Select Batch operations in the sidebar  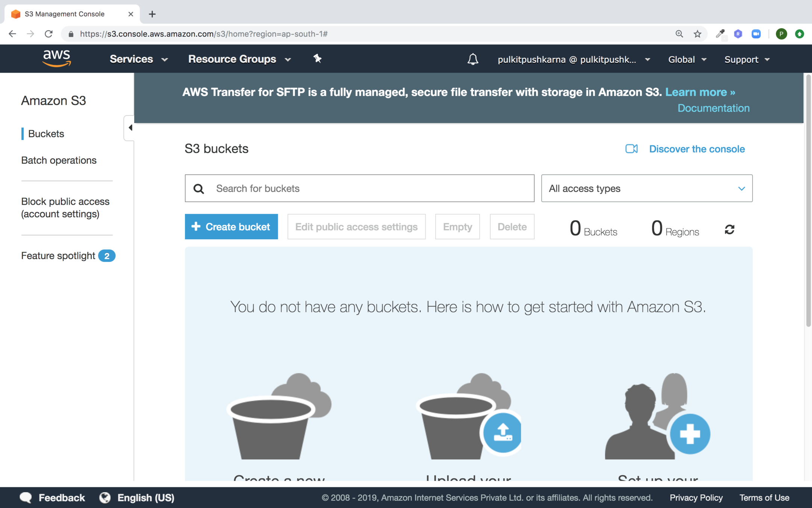click(x=59, y=160)
